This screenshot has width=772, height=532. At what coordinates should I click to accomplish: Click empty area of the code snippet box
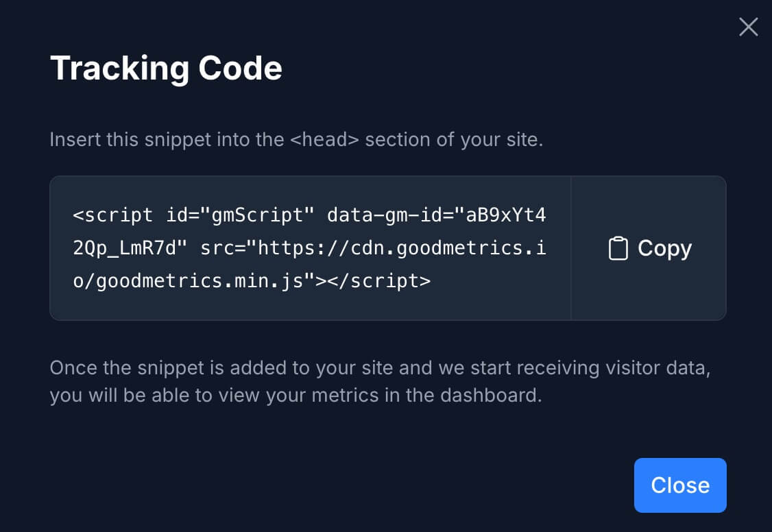point(500,295)
